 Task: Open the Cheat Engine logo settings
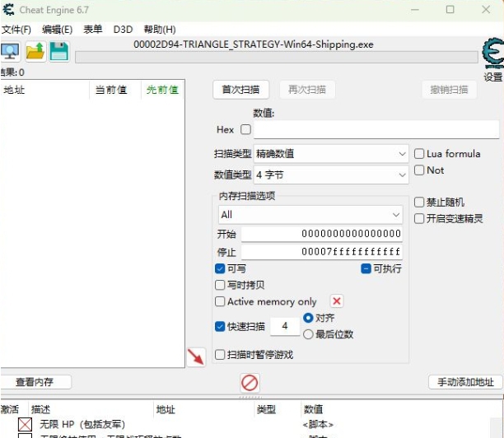point(492,53)
